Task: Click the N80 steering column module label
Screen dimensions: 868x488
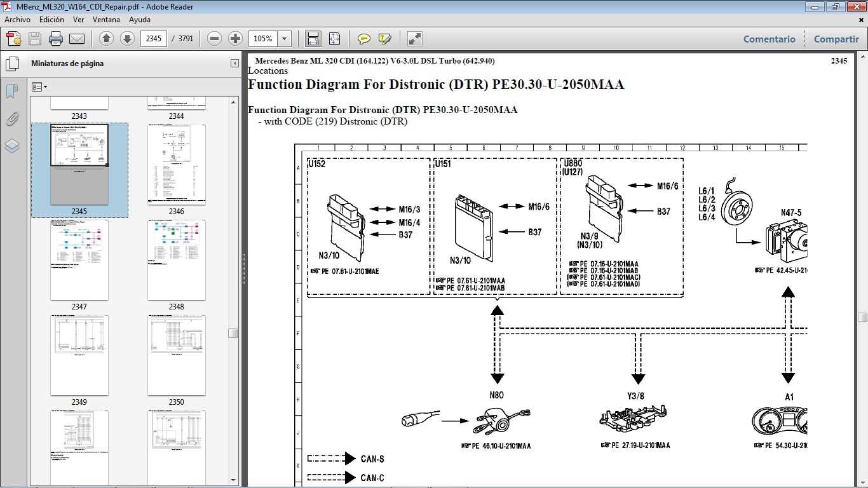Action: coord(497,395)
